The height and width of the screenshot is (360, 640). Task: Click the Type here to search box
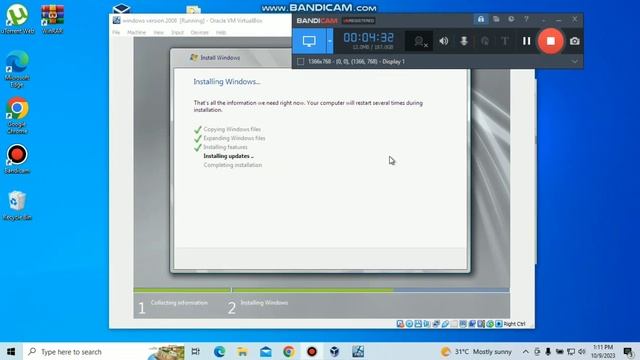pos(104,351)
